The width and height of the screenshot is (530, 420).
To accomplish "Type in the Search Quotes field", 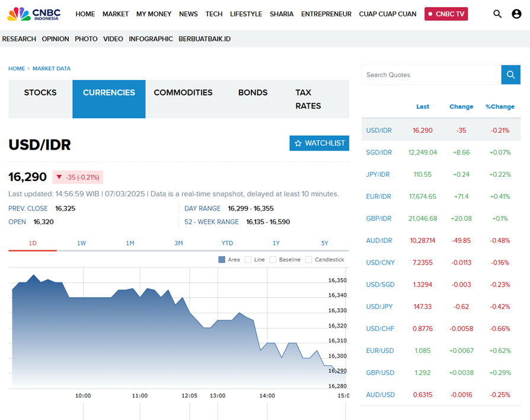I will click(x=431, y=75).
